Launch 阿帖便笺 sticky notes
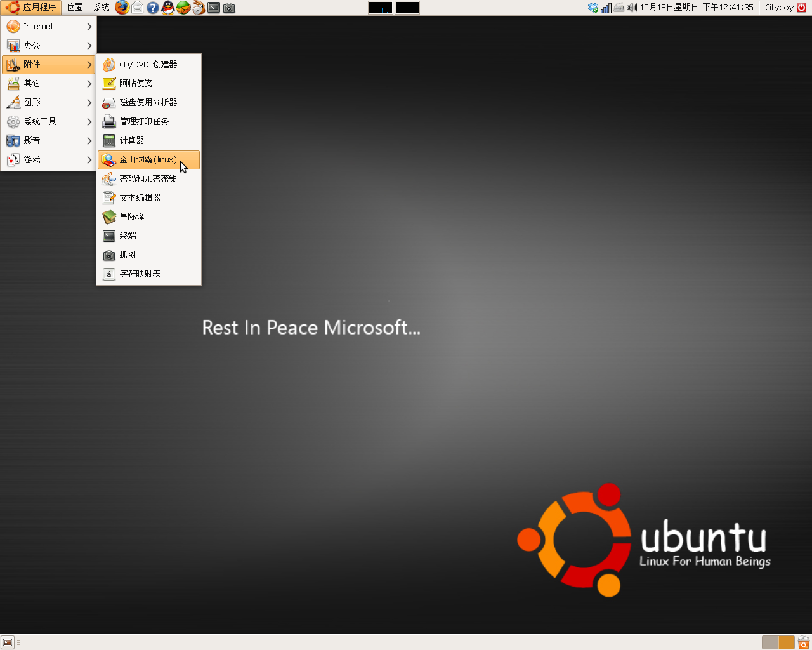This screenshot has width=812, height=650. coord(149,83)
